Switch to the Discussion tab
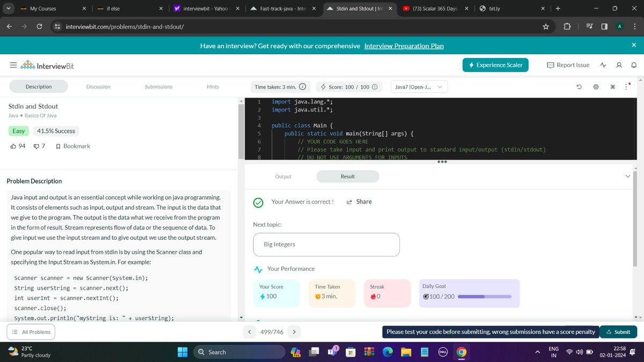Viewport: 644px width, 362px height. [98, 86]
